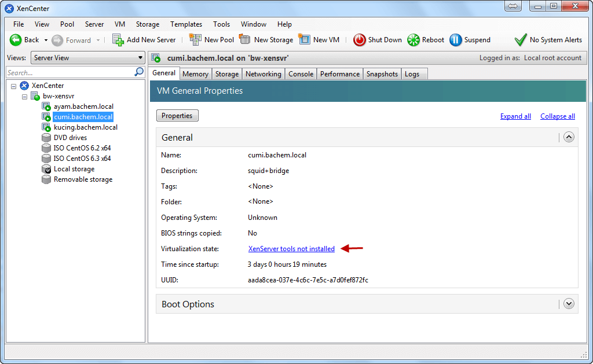Select Local storage in the tree
The height and width of the screenshot is (364, 593).
(74, 169)
